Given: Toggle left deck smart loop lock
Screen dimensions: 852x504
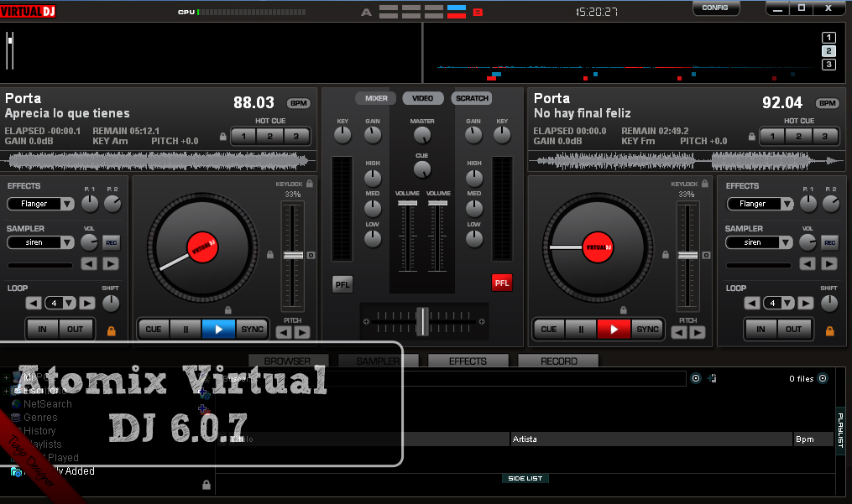Looking at the screenshot, I should pos(112,330).
